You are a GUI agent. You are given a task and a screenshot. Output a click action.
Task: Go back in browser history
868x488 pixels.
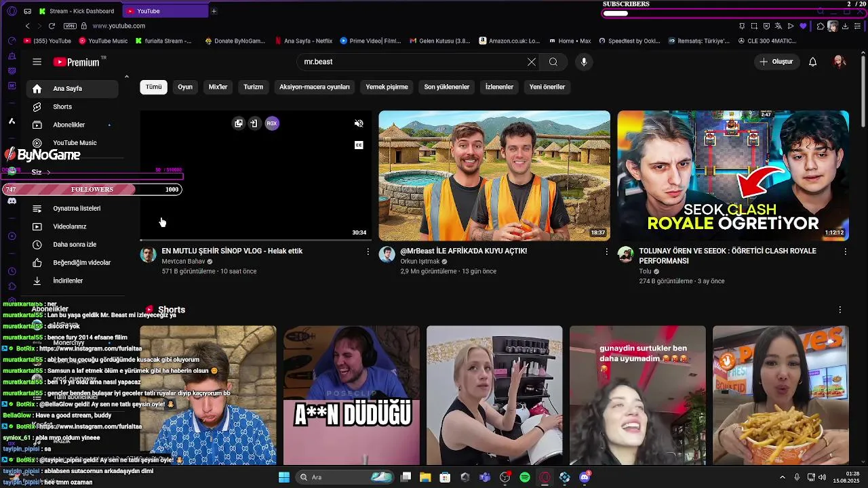pyautogui.click(x=27, y=26)
